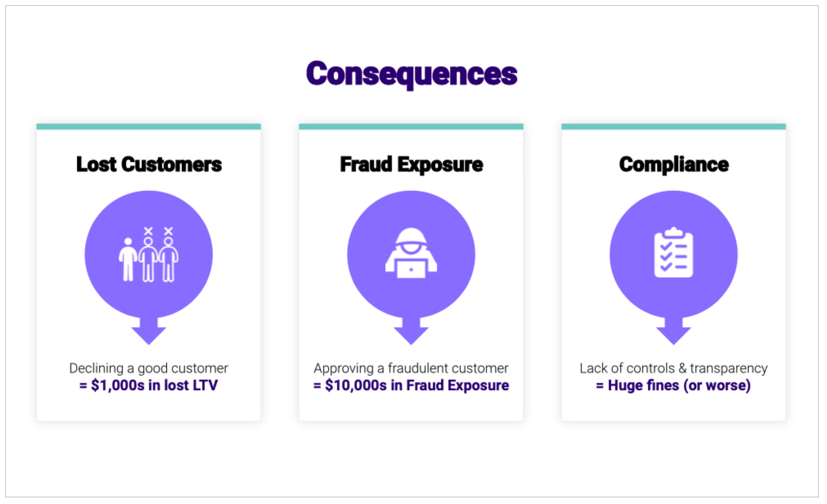Screen dimensions: 827x504
Task: Select "= $10,000s in Fraud Exposure" text
Action: [411, 385]
